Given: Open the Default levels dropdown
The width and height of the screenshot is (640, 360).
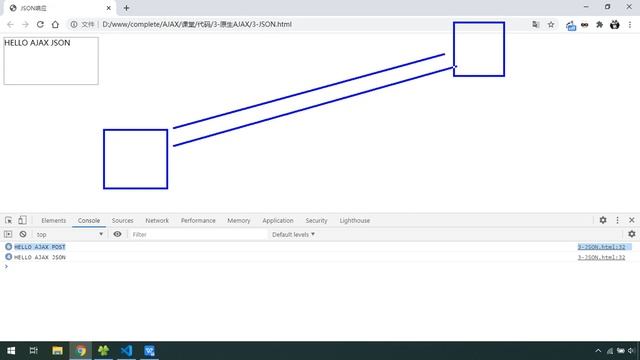Looking at the screenshot, I should (x=293, y=234).
